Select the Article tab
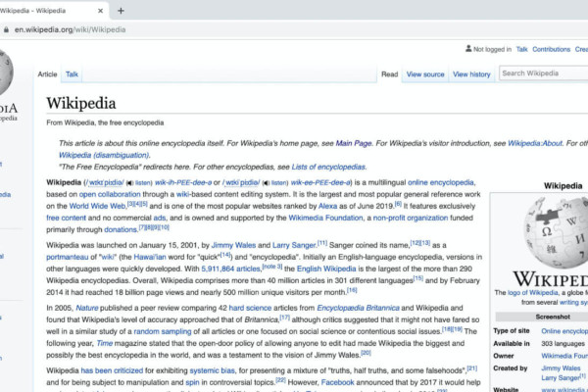The image size is (588, 392). pos(47,73)
